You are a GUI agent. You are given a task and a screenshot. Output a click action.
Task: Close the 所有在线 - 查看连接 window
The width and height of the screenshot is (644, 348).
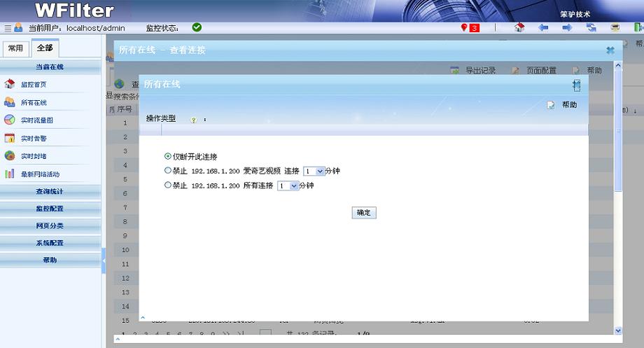(610, 50)
